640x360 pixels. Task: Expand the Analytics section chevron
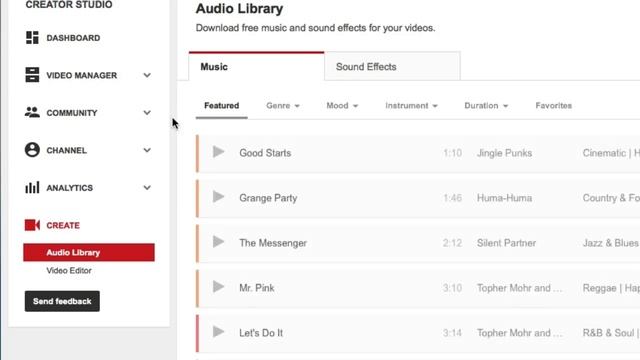coord(147,188)
